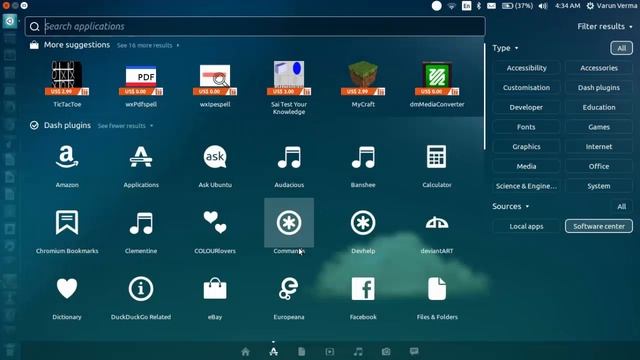Toggle the Accessibility type filter
The width and height of the screenshot is (640, 360).
[x=526, y=68]
